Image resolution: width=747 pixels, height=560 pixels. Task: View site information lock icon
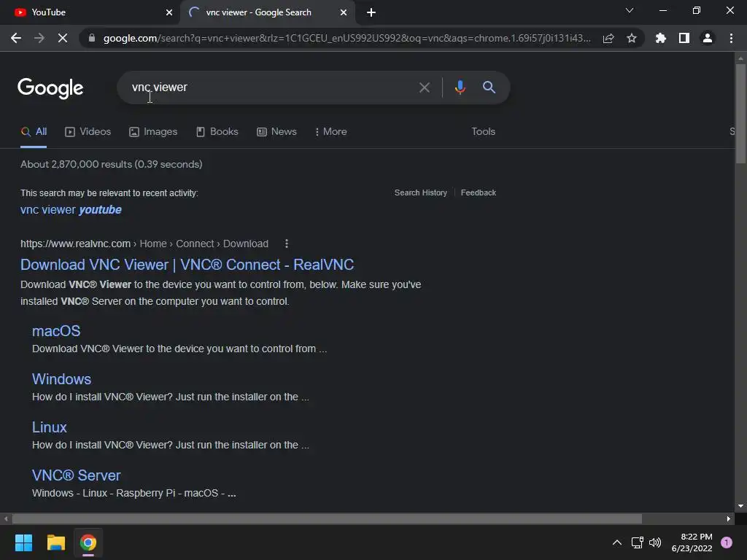92,38
